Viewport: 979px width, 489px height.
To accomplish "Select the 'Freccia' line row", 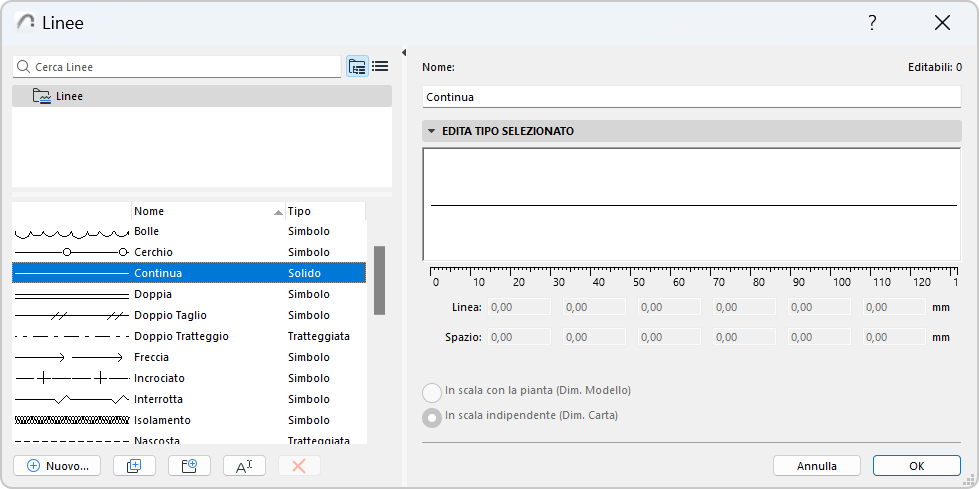I will [x=189, y=357].
